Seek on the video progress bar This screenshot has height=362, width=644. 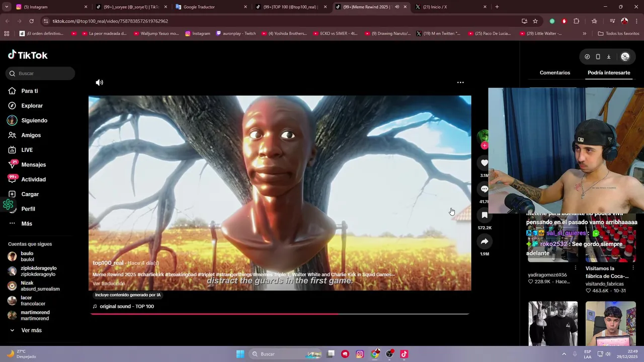pos(280,314)
